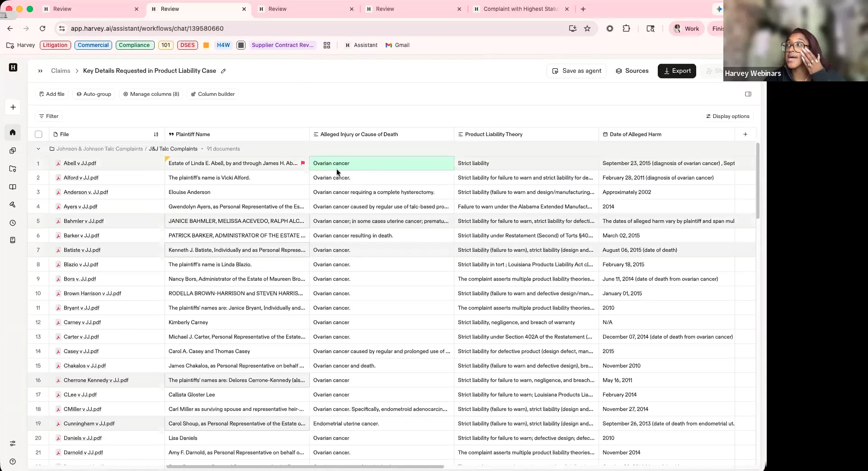Viewport: 868px width, 471px height.
Task: Click the Add file button
Action: (52, 94)
